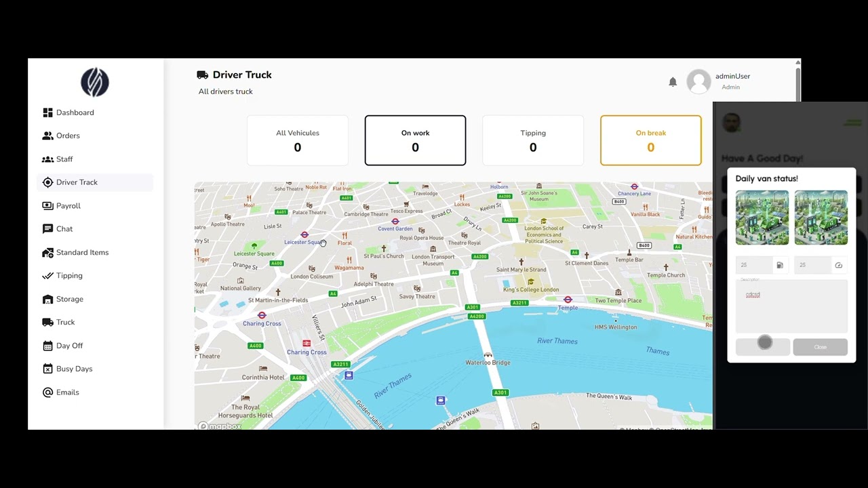This screenshot has width=868, height=488.
Task: Click the Covent Garden tube marker on map
Action: pyautogui.click(x=395, y=221)
